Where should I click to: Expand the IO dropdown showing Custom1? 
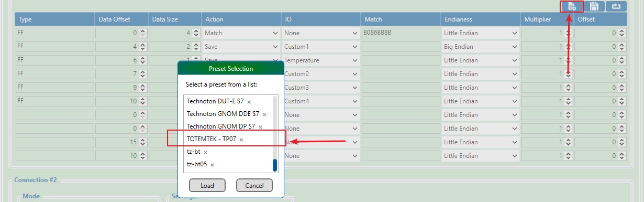pyautogui.click(x=320, y=47)
